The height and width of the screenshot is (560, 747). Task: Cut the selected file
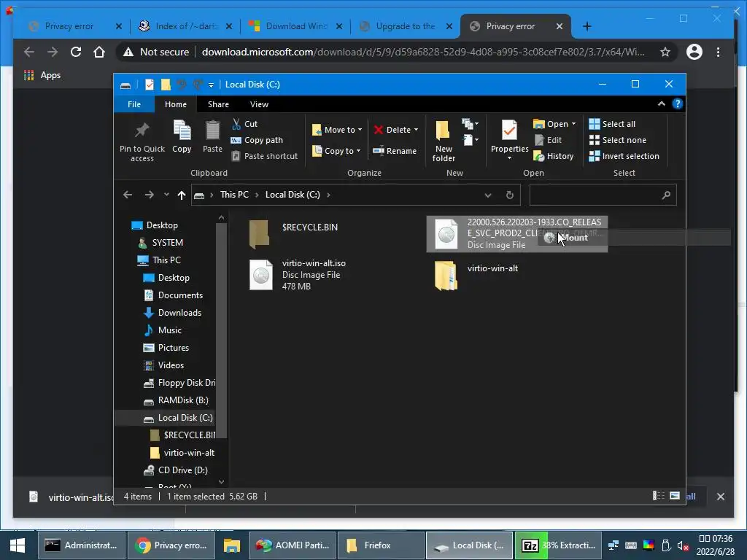[244, 124]
